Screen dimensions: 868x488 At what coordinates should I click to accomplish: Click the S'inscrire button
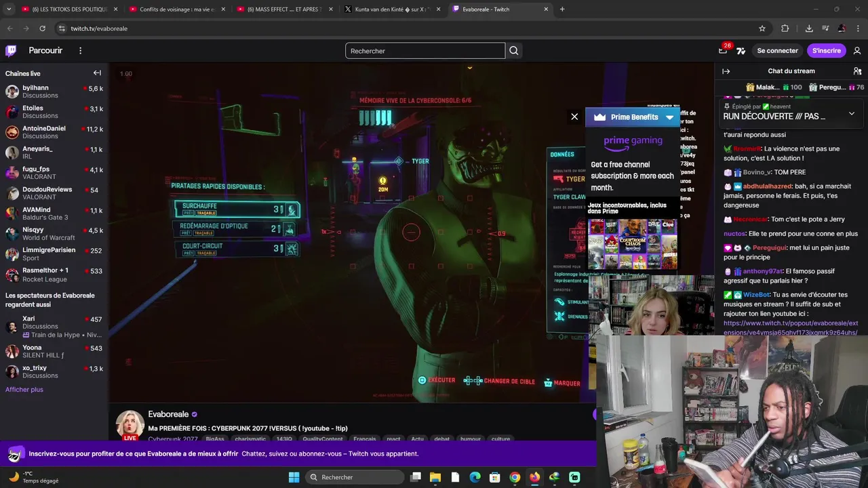826,51
